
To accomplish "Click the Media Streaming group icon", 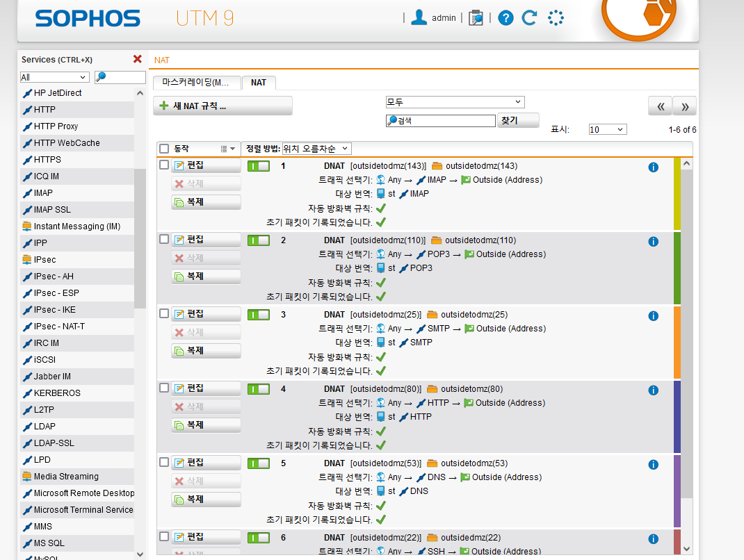I will (x=27, y=476).
